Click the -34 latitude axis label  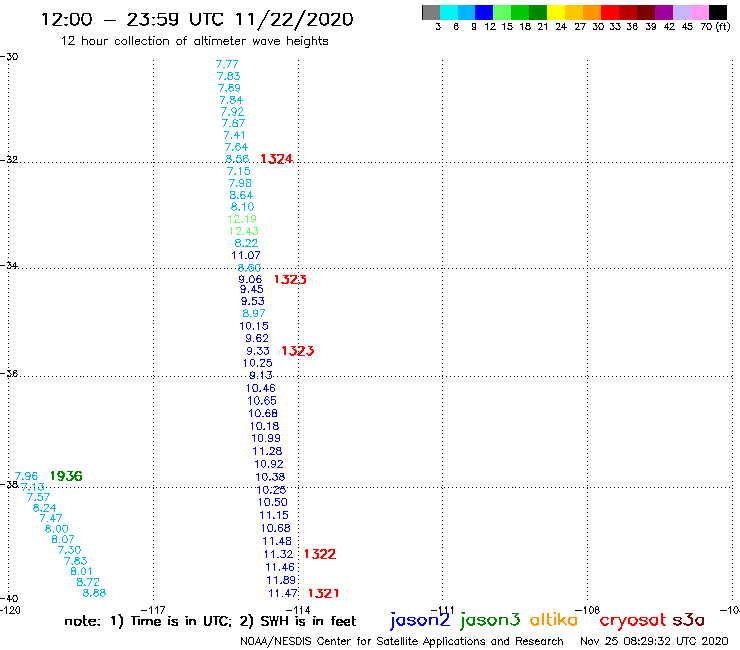point(9,265)
